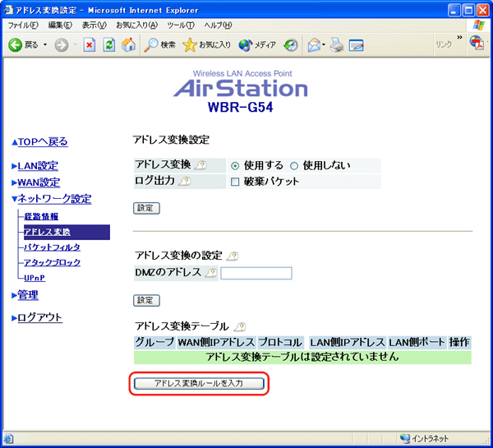This screenshot has width=493, height=448.
Task: Select the 使用しない radio button
Action: pyautogui.click(x=294, y=166)
